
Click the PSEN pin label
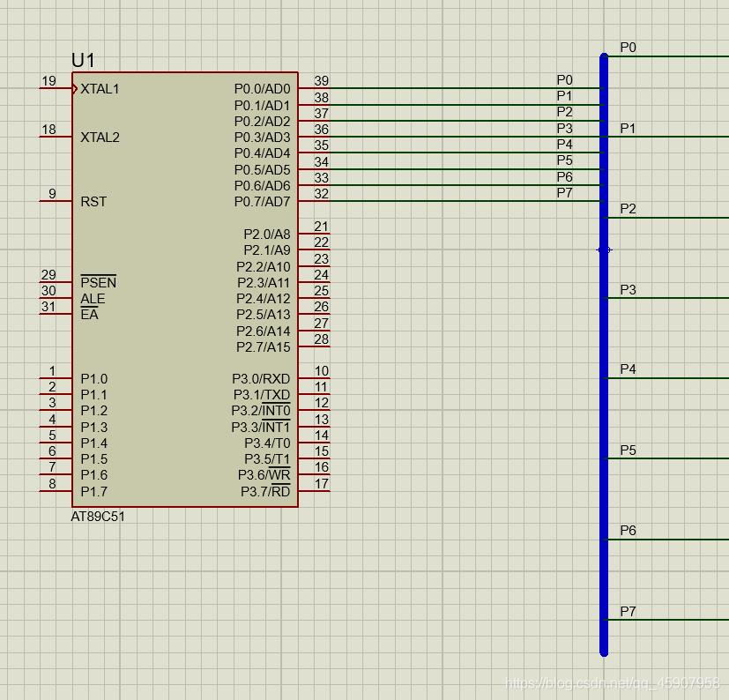click(x=98, y=282)
